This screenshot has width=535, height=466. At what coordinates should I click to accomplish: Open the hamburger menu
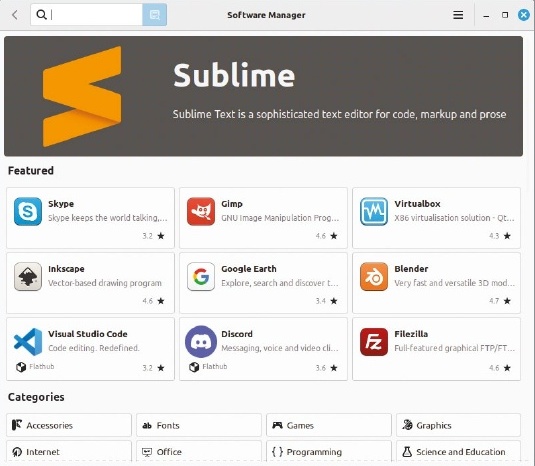click(458, 15)
